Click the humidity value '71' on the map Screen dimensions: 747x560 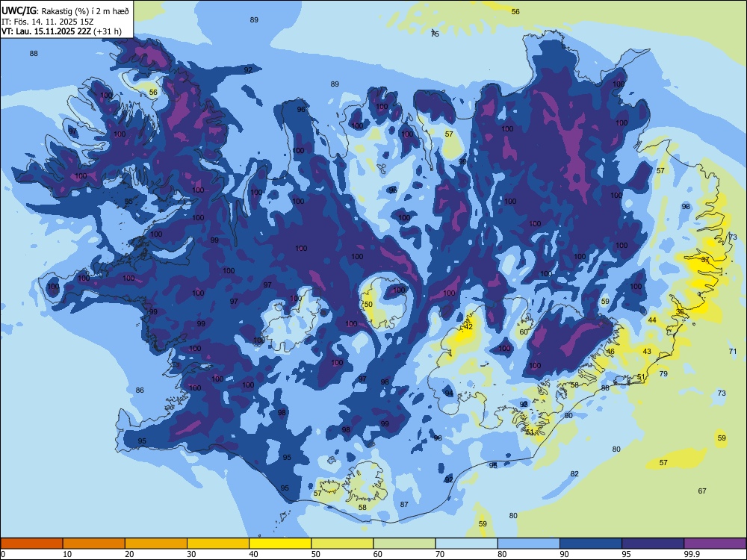pyautogui.click(x=733, y=352)
